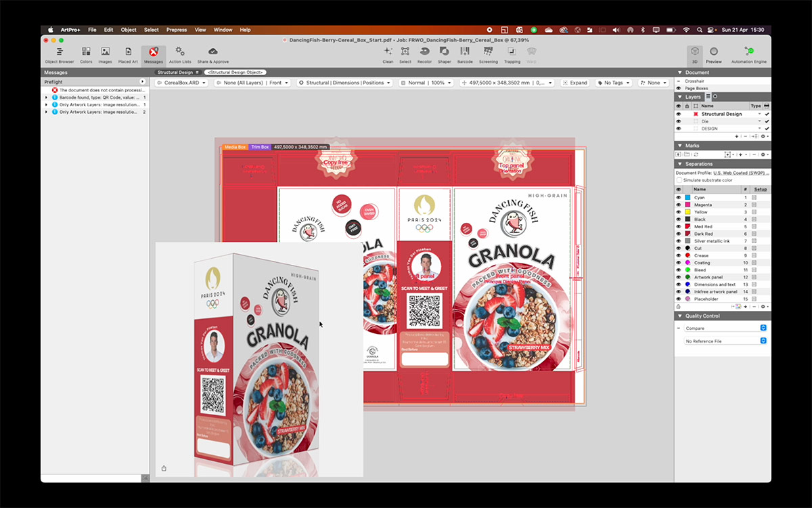This screenshot has width=812, height=508.
Task: Click the Expand button in options bar
Action: (x=574, y=83)
